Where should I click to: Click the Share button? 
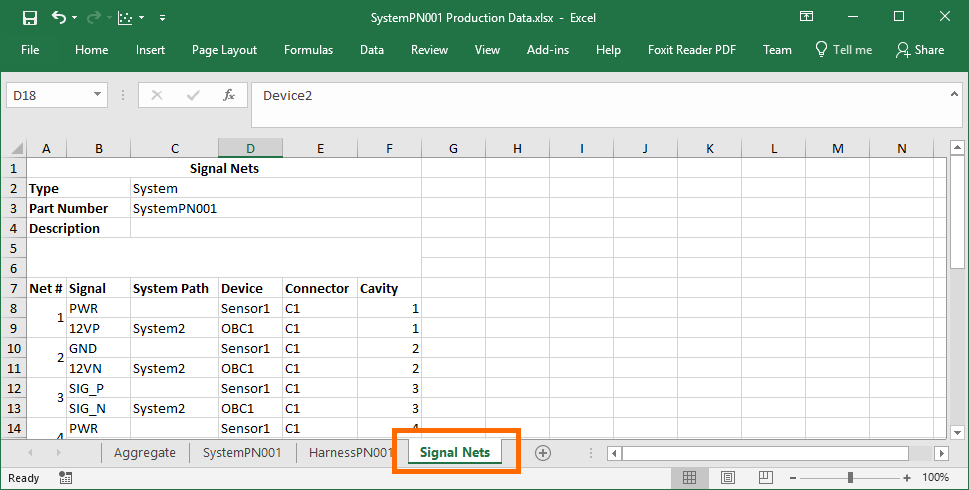click(920, 50)
